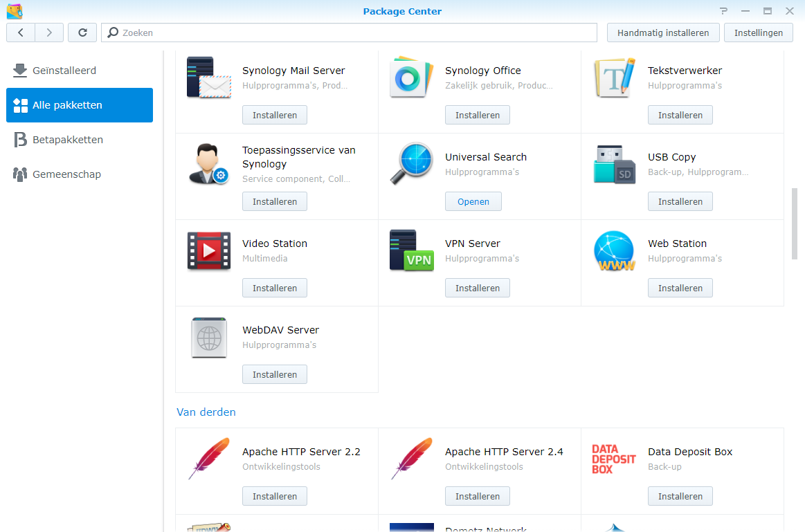This screenshot has width=805, height=532.
Task: Open the Universal Search magnifier icon
Action: tap(412, 164)
